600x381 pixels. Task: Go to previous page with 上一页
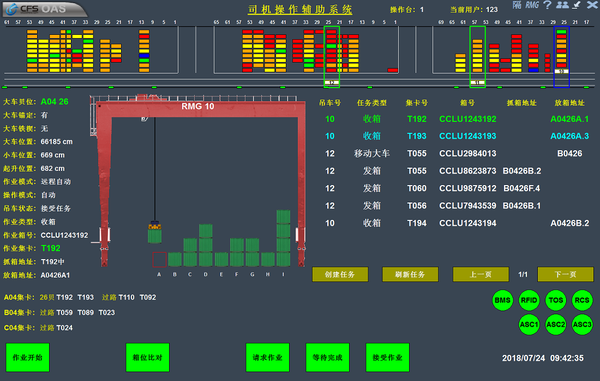[x=481, y=274]
